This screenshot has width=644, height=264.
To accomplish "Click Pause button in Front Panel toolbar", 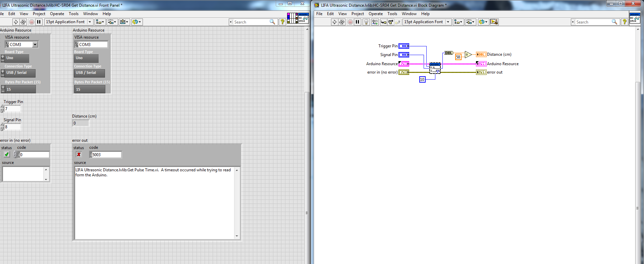I will pyautogui.click(x=39, y=22).
